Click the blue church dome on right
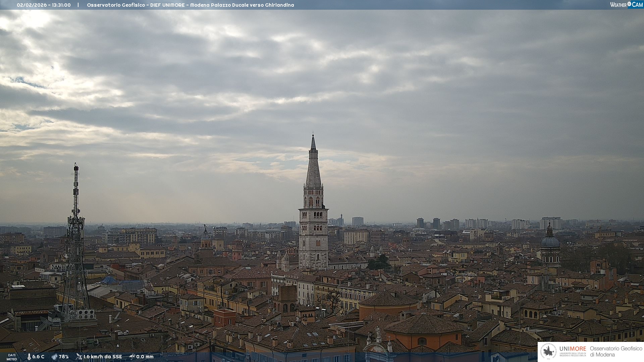Viewport: 644px width, 362px height. click(x=550, y=241)
